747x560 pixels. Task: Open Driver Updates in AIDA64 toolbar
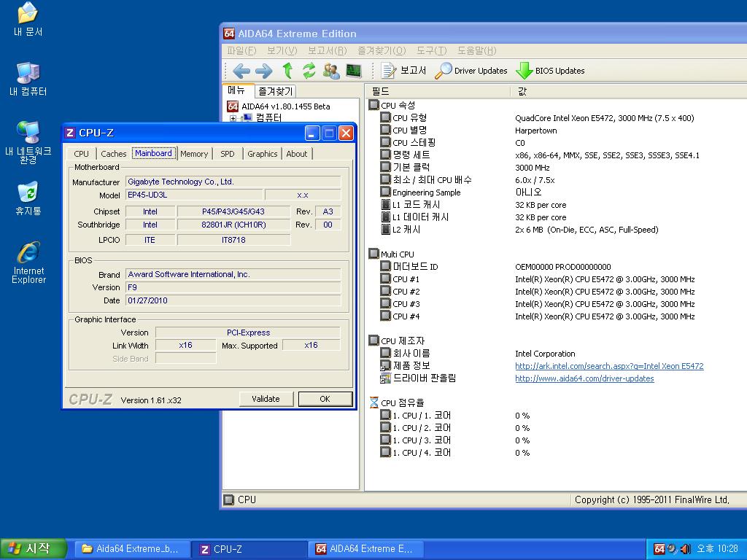point(471,71)
